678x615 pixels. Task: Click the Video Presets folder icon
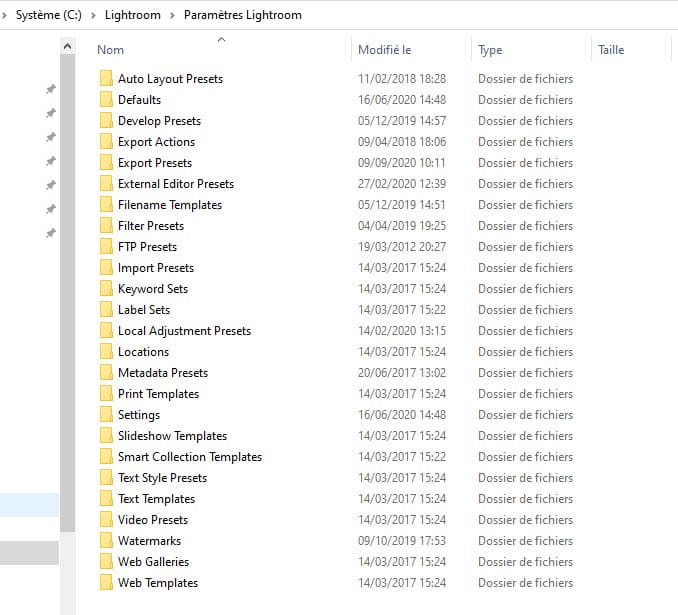[106, 519]
